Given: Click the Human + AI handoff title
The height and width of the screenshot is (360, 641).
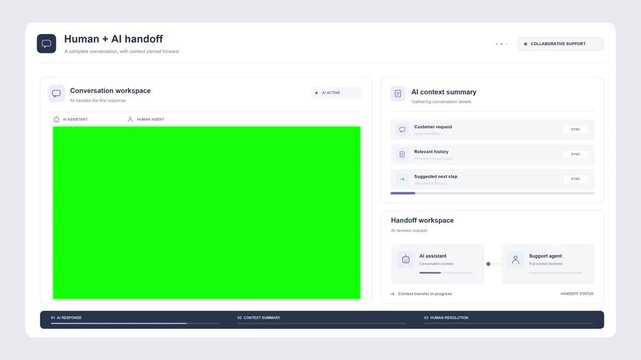Looking at the screenshot, I should coord(113,39).
